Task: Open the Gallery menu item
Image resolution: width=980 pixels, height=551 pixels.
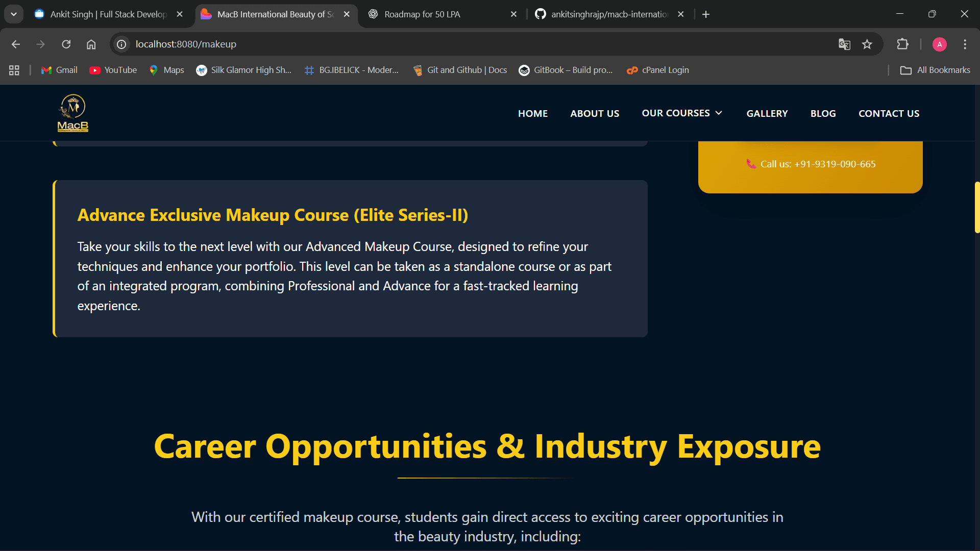Action: point(767,113)
